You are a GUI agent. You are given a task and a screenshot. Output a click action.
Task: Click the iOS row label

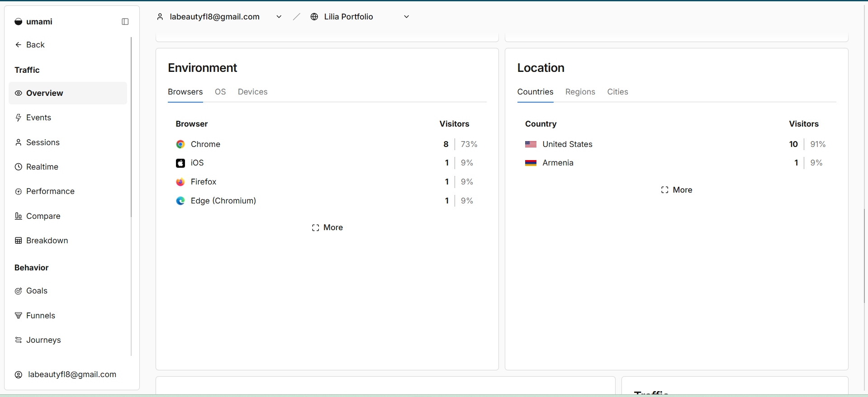197,163
